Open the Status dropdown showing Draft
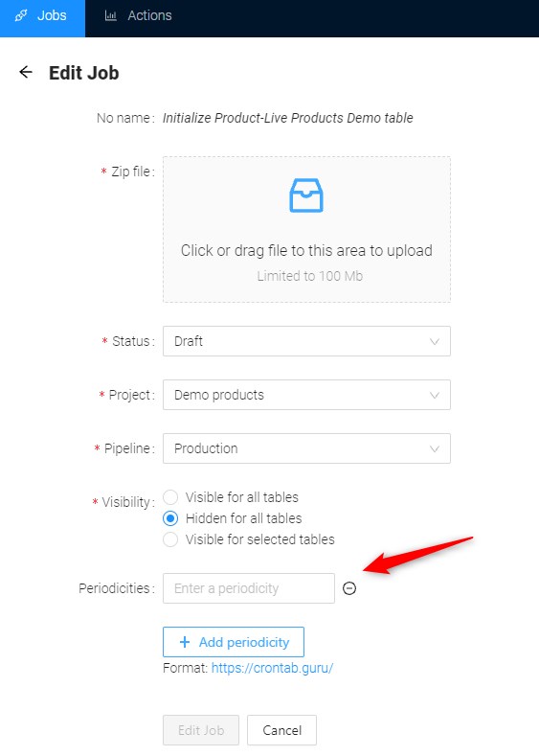Viewport: 539px width, 756px height. tap(306, 341)
